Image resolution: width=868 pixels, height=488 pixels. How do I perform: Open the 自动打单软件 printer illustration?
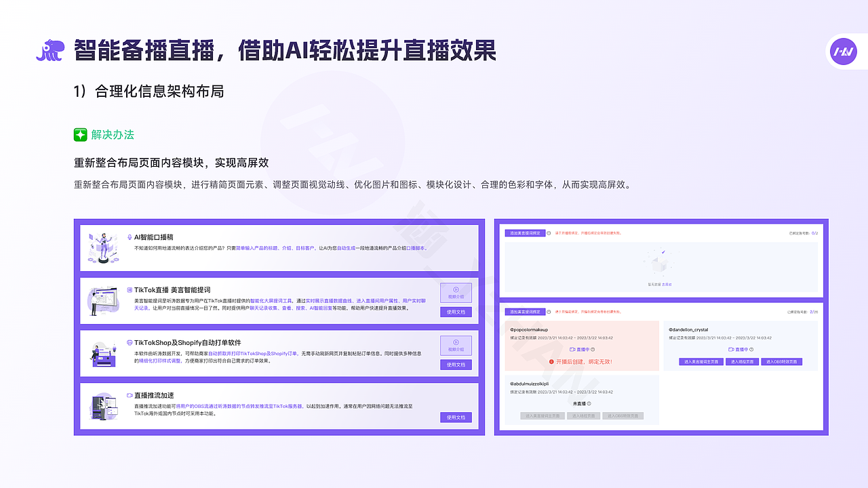pyautogui.click(x=103, y=354)
